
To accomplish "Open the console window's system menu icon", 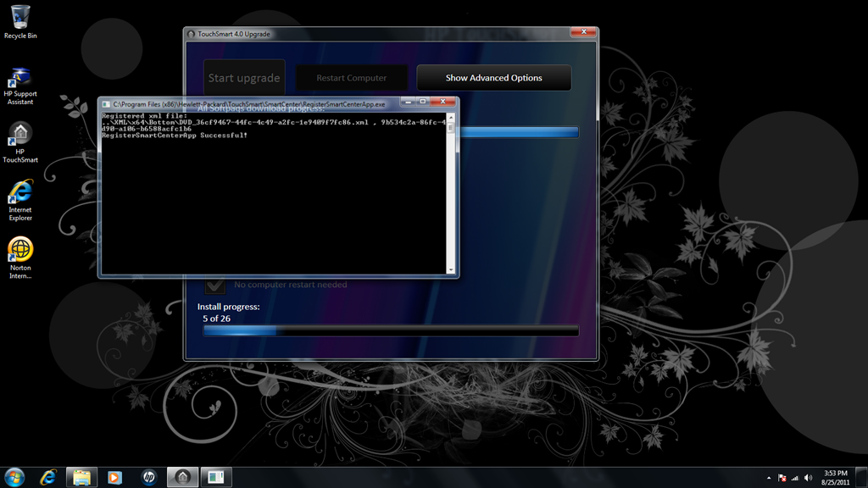I will (106, 104).
